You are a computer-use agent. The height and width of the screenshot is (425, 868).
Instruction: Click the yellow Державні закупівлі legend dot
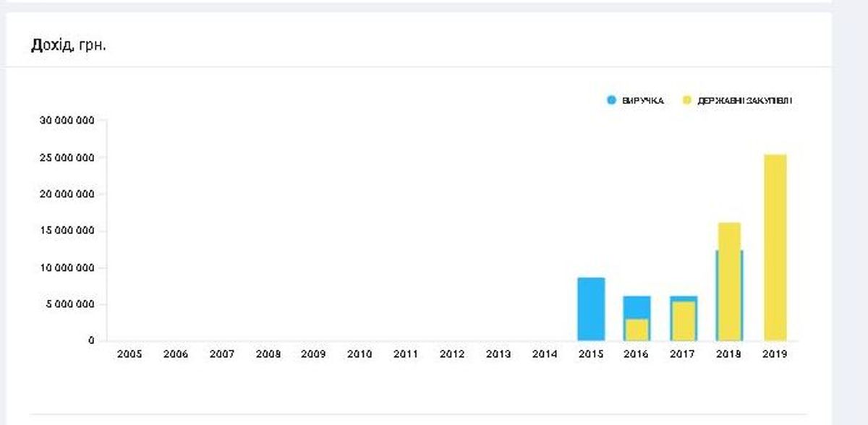pos(687,101)
